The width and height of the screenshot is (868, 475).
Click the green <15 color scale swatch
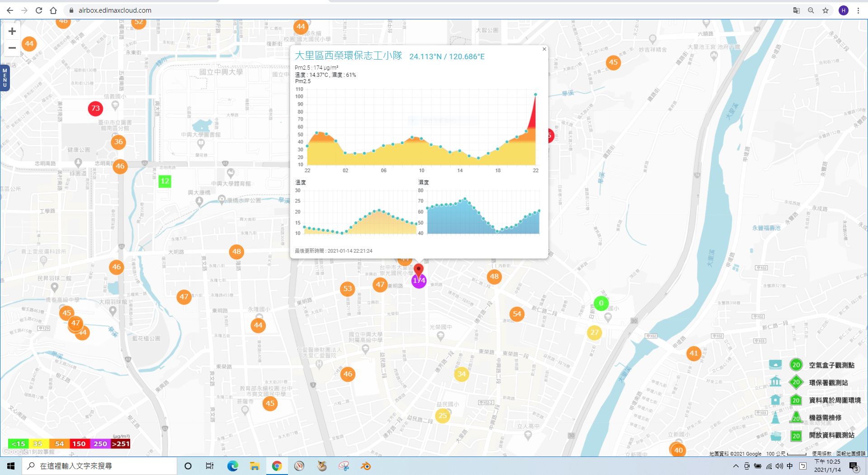point(19,444)
